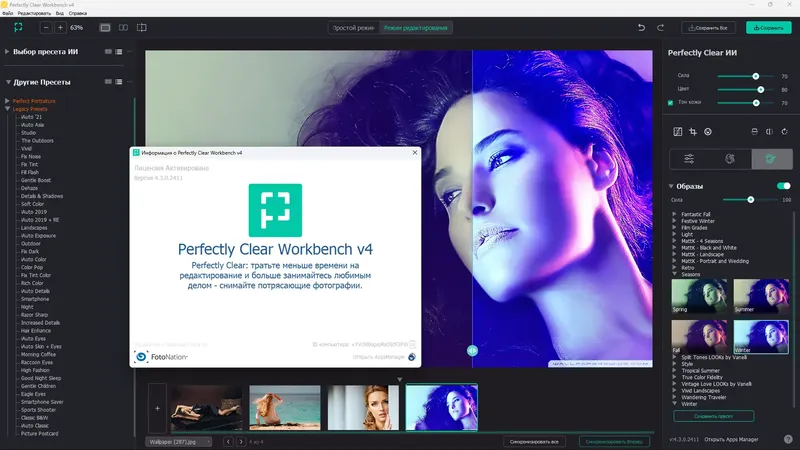800x450 pixels.
Task: Click the flip vertical icon
Action: pos(755,132)
